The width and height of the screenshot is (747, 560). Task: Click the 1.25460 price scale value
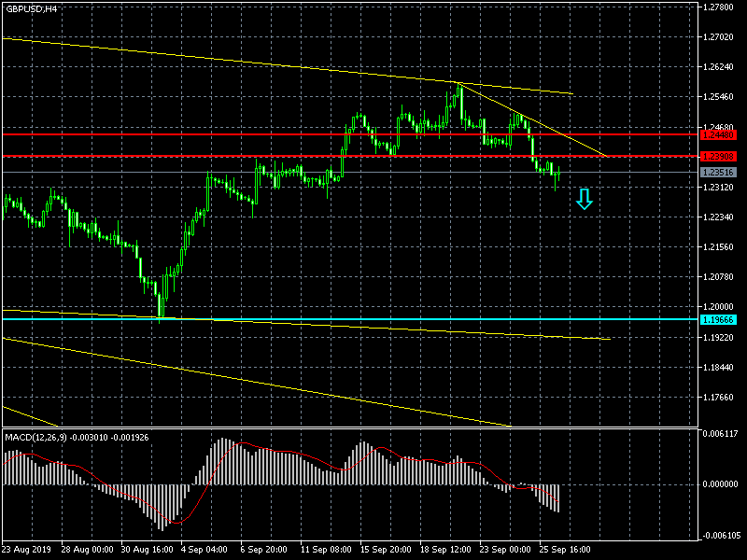point(718,97)
